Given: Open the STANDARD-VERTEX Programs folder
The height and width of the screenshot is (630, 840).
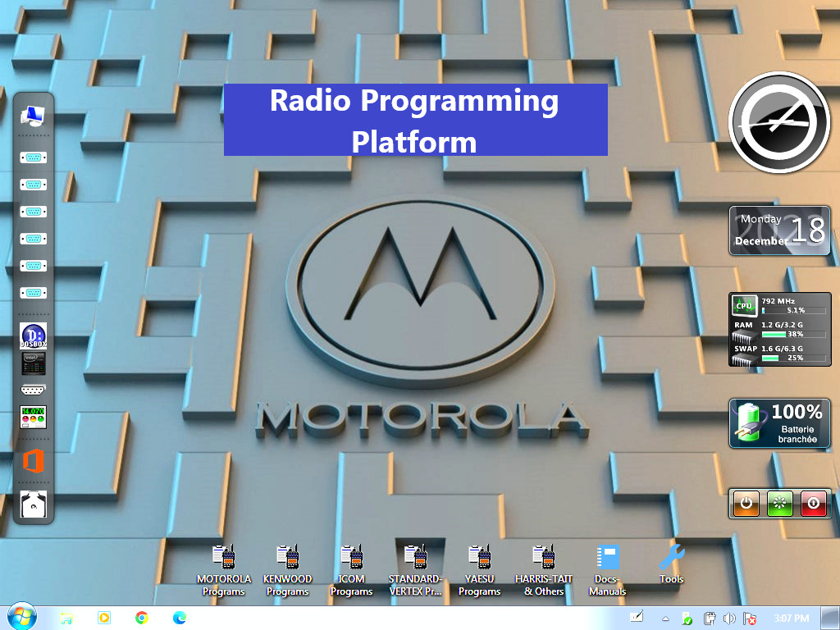Looking at the screenshot, I should pos(415,559).
